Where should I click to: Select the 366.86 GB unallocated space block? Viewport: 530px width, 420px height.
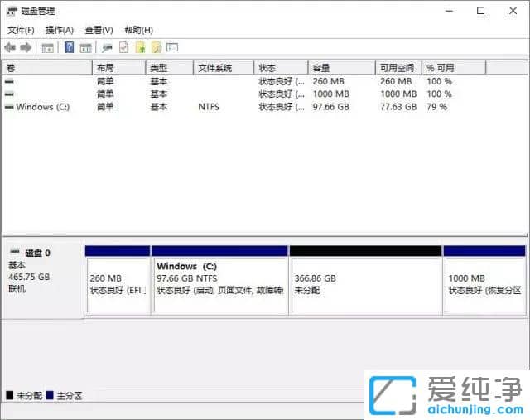click(365, 284)
